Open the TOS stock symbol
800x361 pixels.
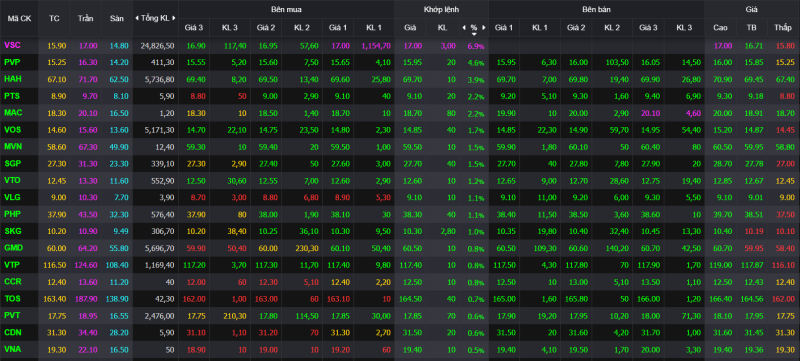(12, 298)
